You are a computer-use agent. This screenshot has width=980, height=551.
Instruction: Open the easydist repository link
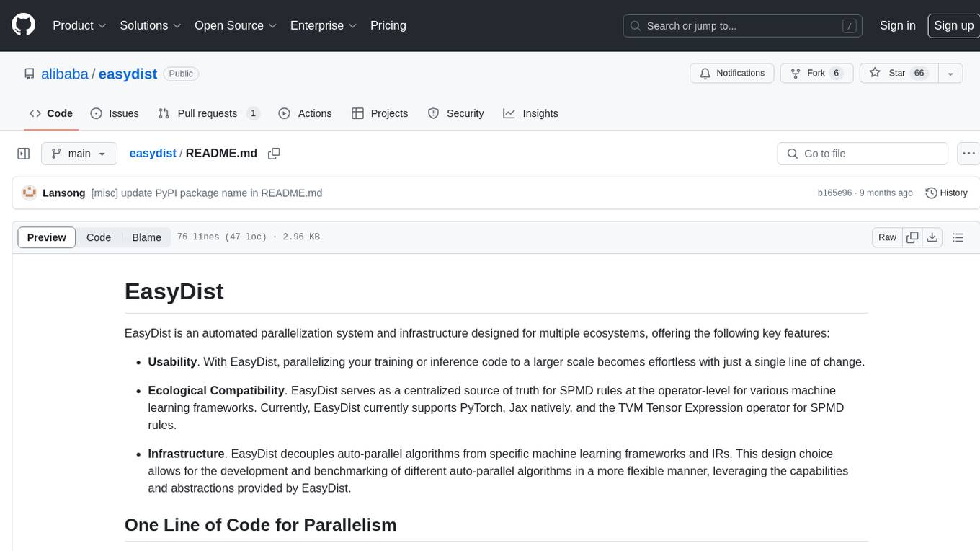click(x=128, y=74)
